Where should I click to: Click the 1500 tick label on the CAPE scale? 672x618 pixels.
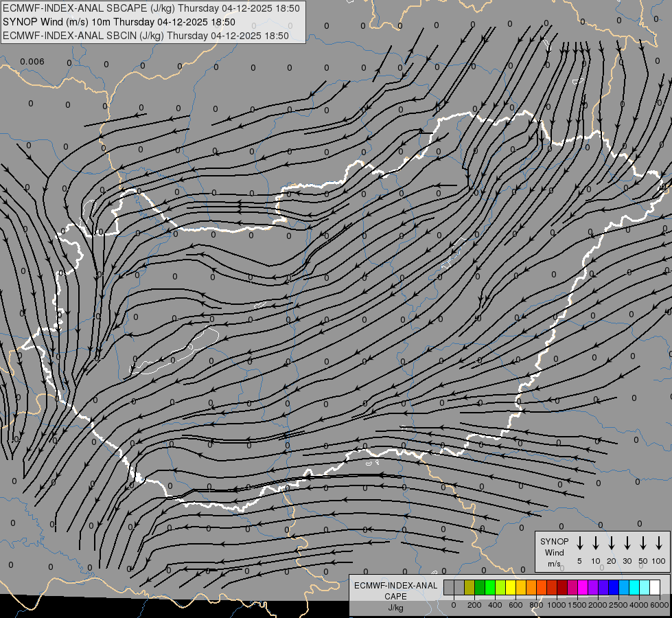[x=577, y=605]
